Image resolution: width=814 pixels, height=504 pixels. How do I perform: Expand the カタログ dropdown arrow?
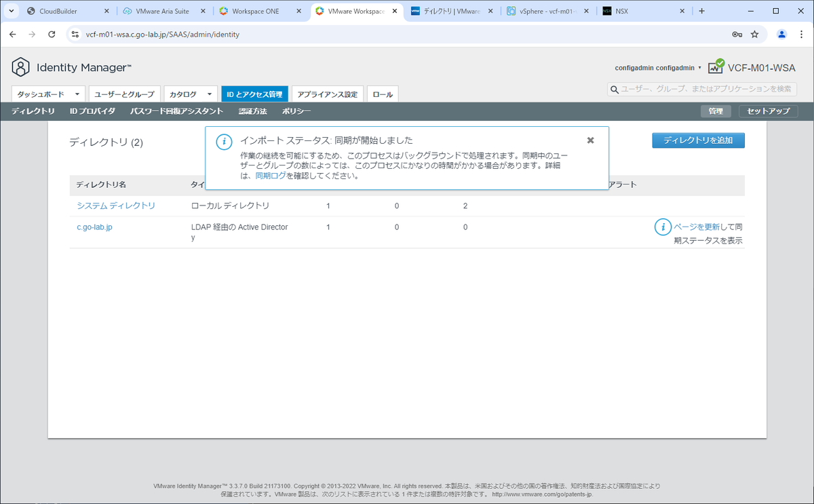210,94
